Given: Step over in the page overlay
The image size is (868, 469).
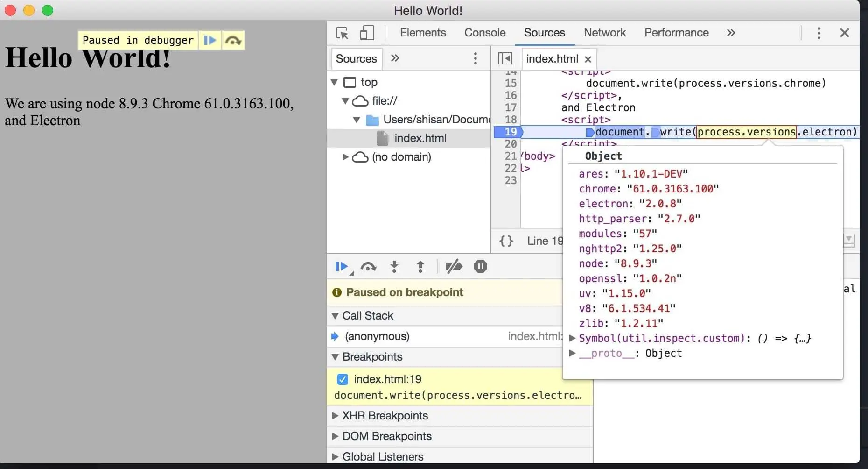Looking at the screenshot, I should click(233, 41).
